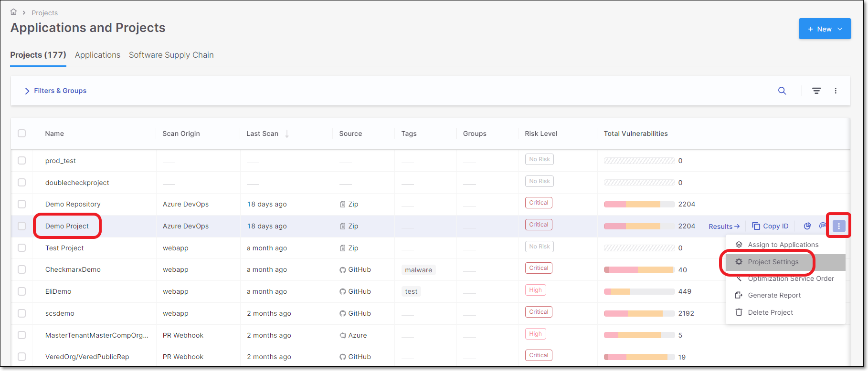Click gear icon beside Project Settings
This screenshot has height=371, width=868.
739,262
